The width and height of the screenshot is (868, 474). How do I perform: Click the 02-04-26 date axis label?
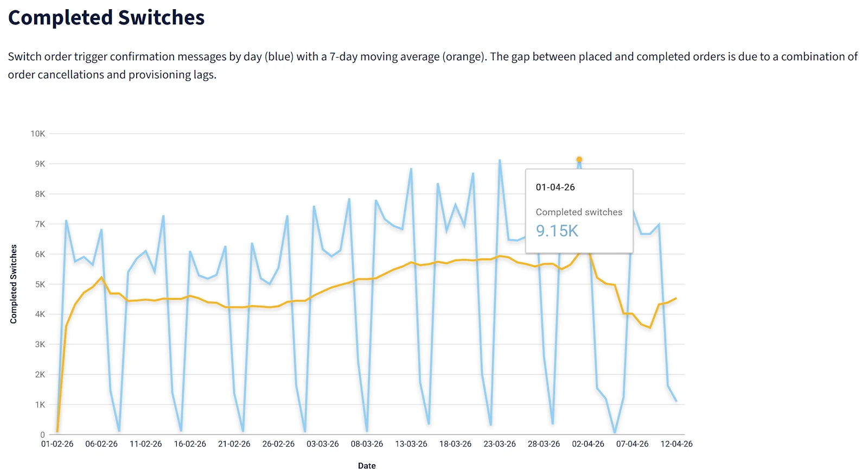(x=588, y=444)
